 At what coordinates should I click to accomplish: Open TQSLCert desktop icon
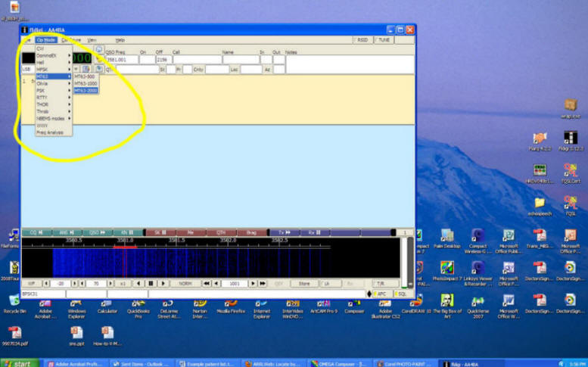click(571, 173)
